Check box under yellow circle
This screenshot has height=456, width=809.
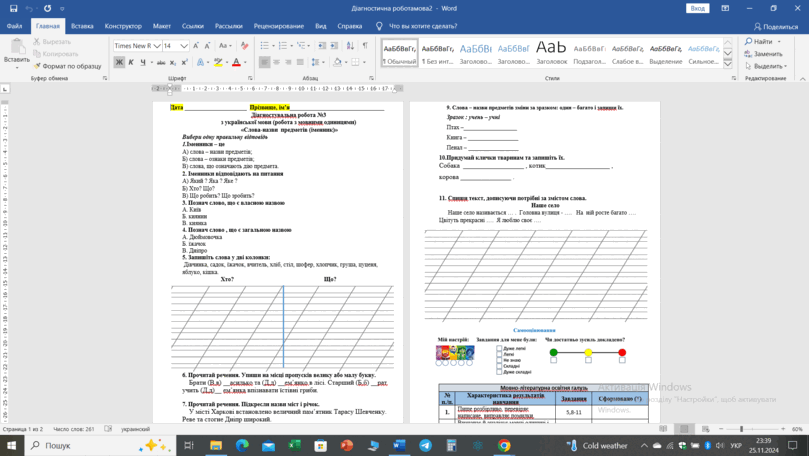[588, 360]
